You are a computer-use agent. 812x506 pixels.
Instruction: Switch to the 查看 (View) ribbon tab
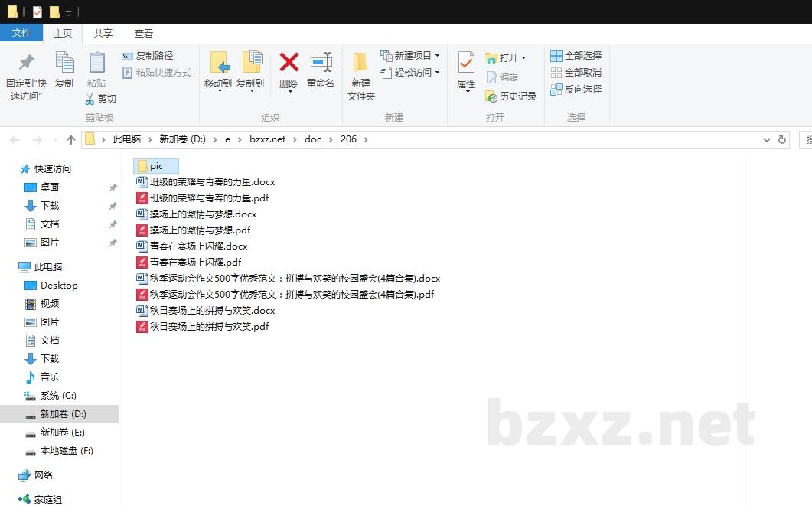click(142, 33)
